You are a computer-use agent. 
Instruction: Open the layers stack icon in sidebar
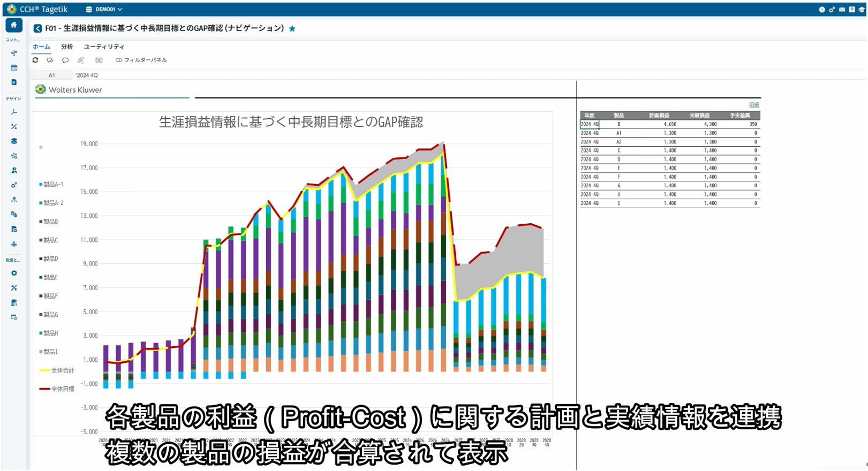(14, 141)
